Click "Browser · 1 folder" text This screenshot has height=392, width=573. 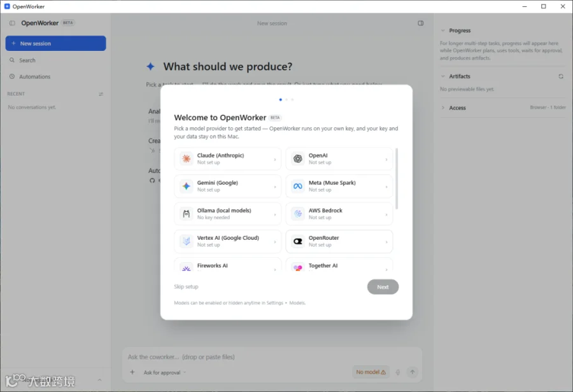[548, 108]
